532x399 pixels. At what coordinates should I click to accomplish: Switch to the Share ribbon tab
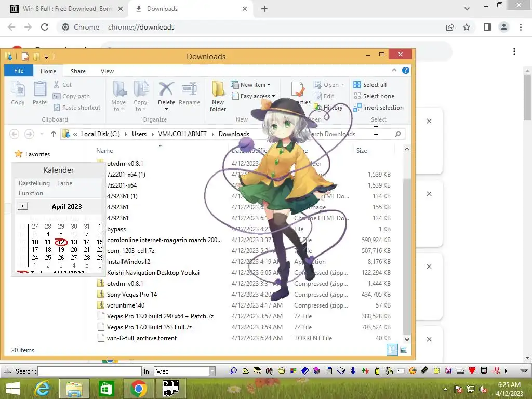pos(78,71)
